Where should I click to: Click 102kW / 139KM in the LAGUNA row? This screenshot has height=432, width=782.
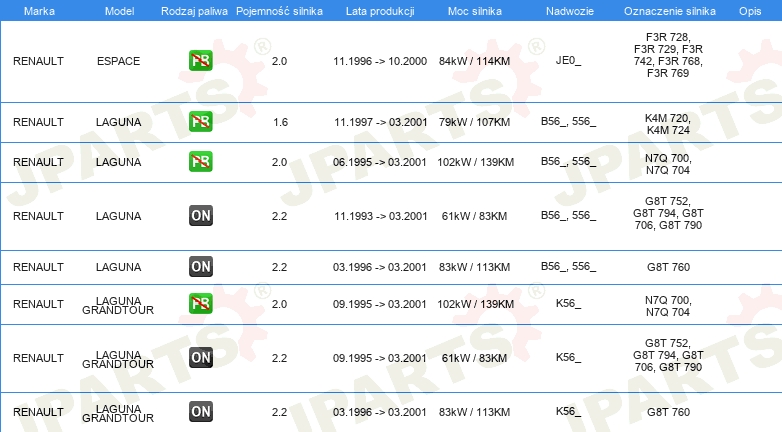click(x=475, y=162)
